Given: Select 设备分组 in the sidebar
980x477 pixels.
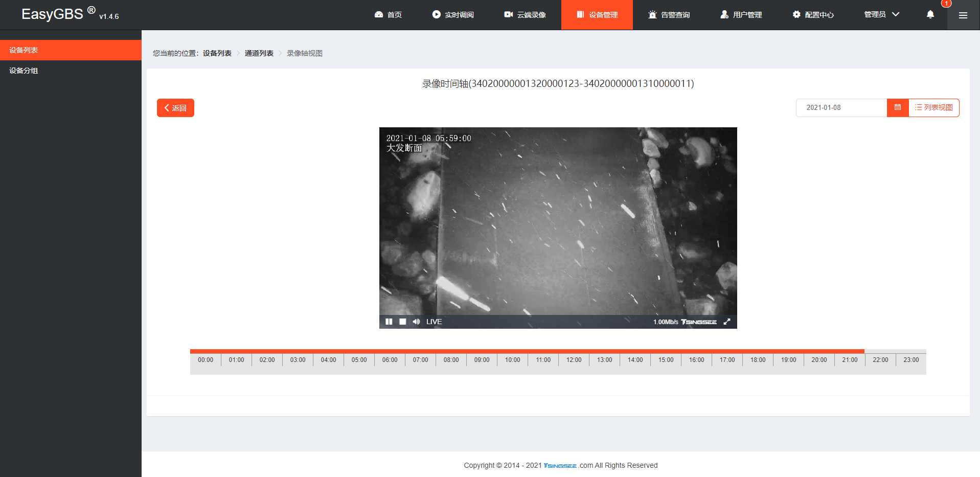Looking at the screenshot, I should pos(22,71).
